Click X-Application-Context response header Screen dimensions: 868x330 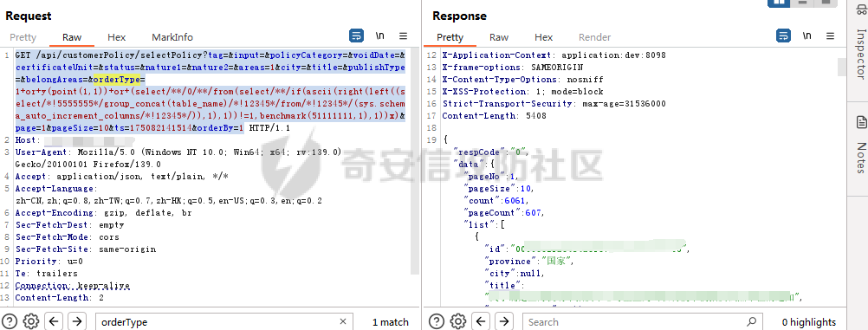tap(554, 55)
